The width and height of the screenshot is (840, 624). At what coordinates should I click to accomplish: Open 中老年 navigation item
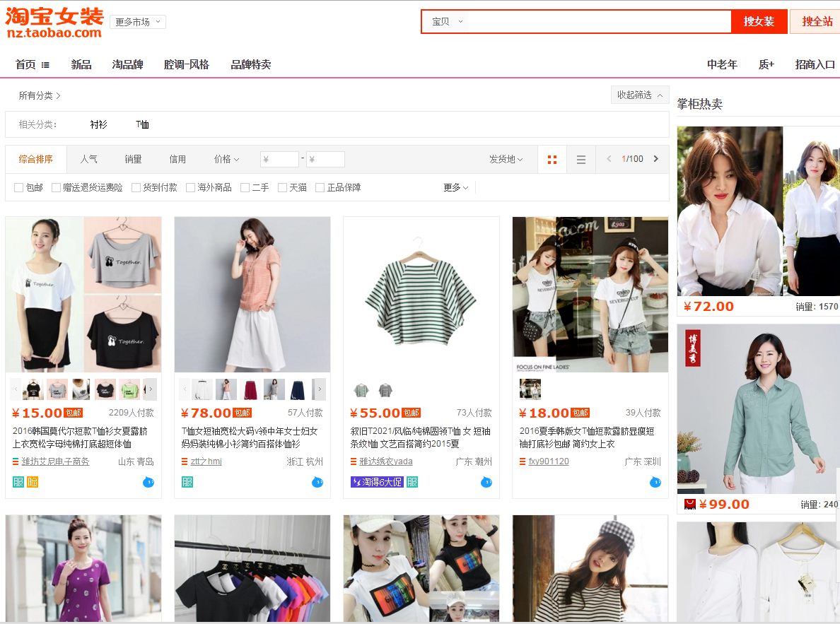(722, 65)
